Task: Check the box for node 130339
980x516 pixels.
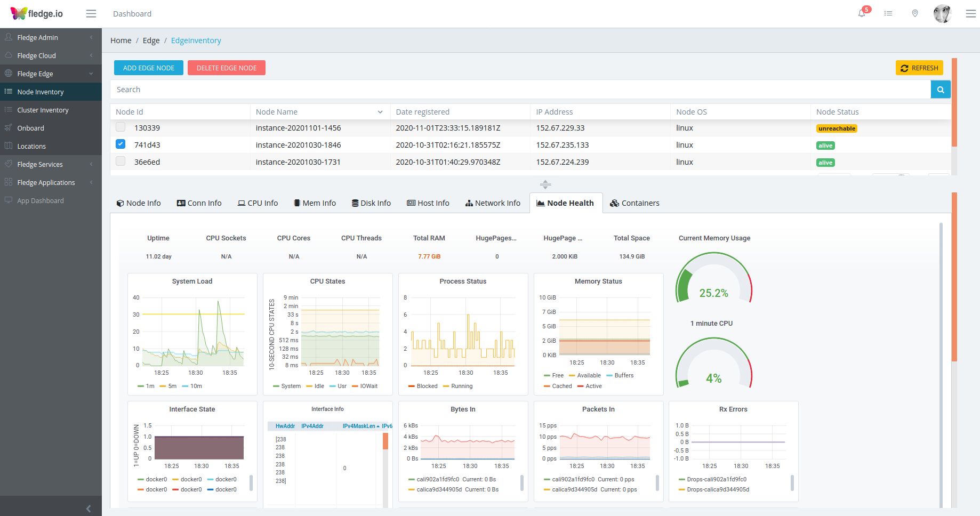Action: tap(121, 127)
